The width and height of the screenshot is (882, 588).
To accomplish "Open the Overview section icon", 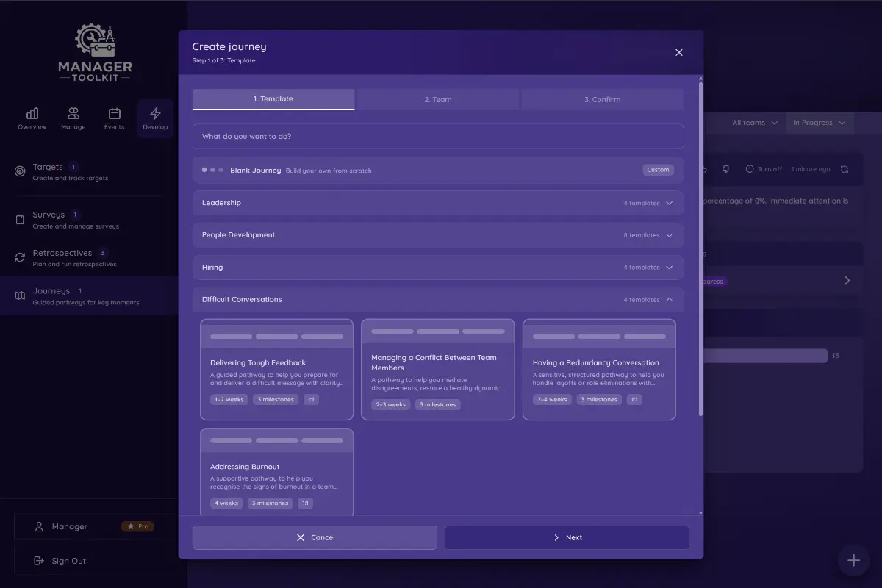I will coord(32,114).
